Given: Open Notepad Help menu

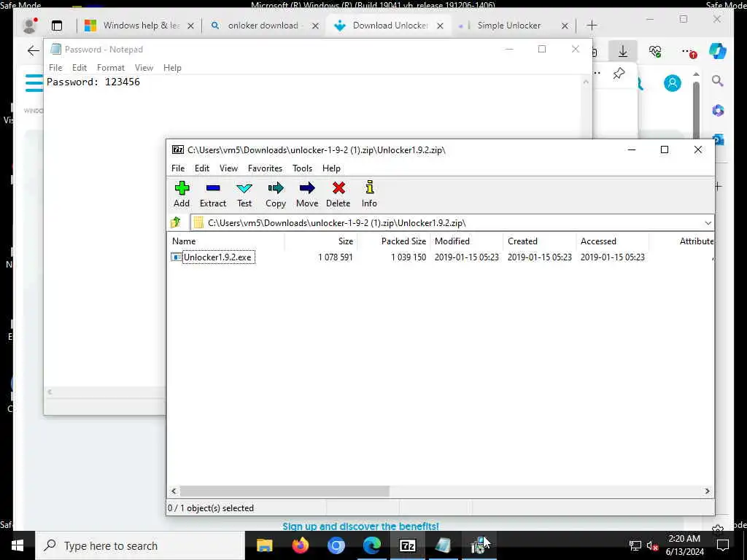Looking at the screenshot, I should point(172,68).
